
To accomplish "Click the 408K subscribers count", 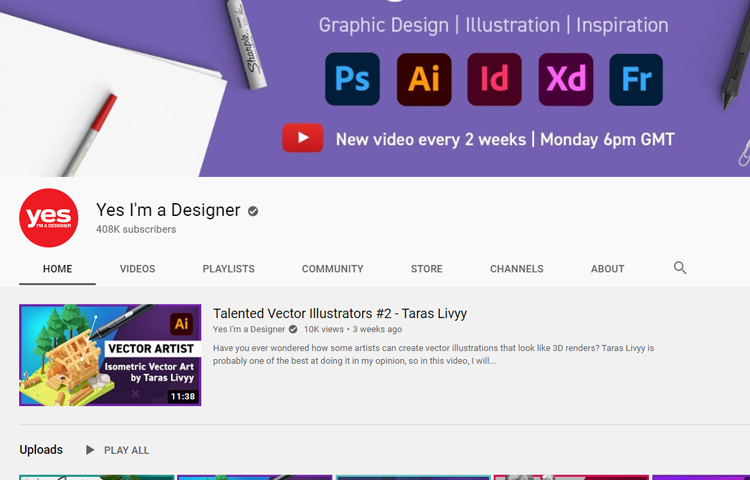I will click(136, 229).
